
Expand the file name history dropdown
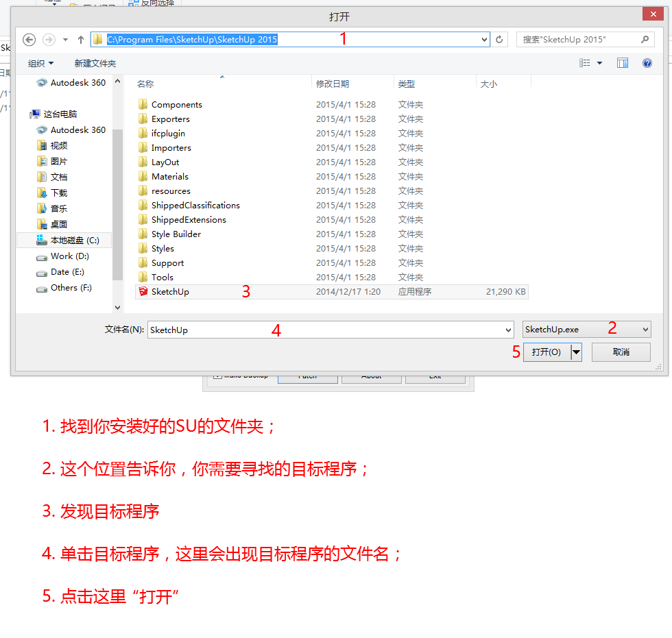(508, 330)
